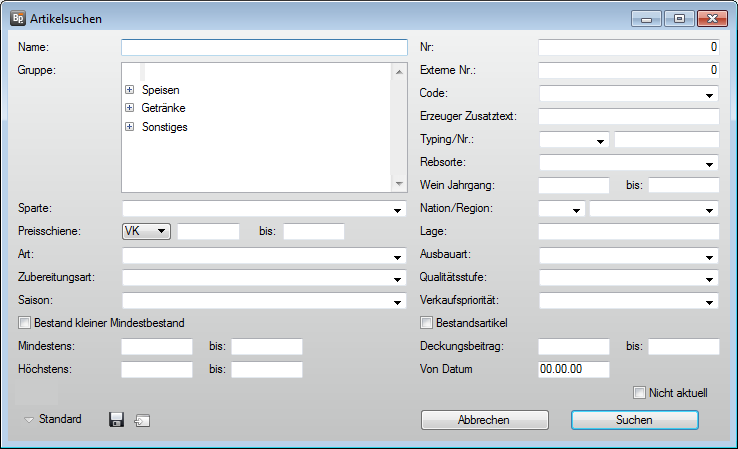Open the Rebsorte dropdown list

click(x=709, y=163)
